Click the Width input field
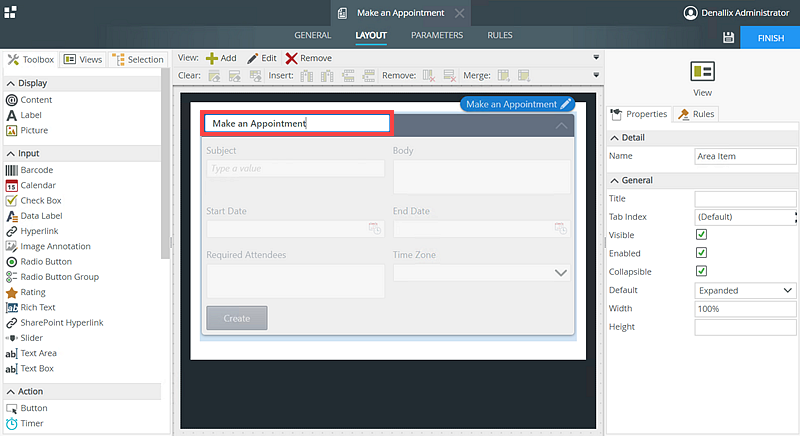This screenshot has width=800, height=437. point(745,309)
